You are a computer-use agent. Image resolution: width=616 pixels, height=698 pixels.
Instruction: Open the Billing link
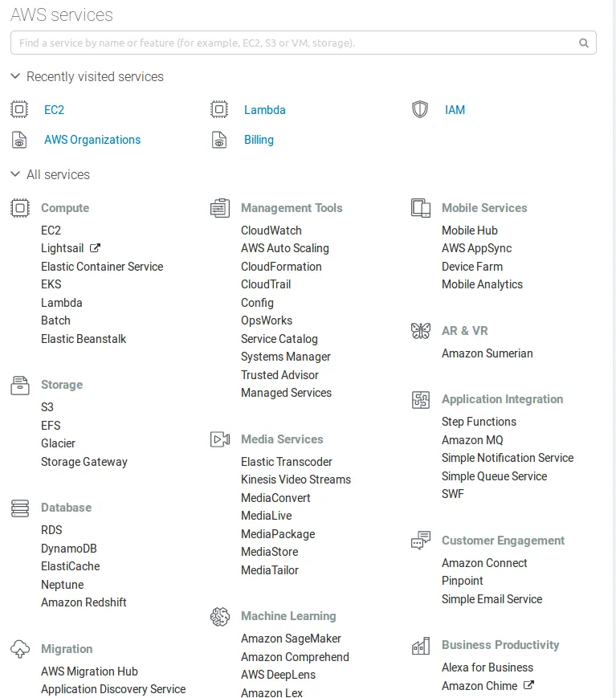pos(259,140)
